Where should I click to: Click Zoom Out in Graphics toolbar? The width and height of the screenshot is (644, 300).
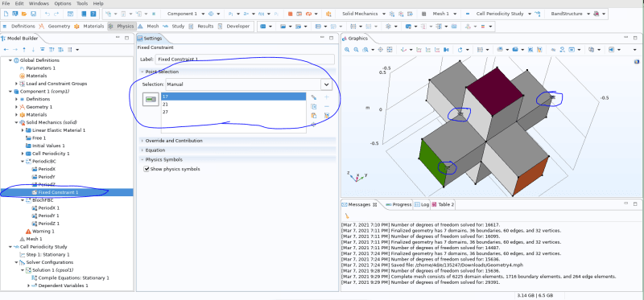click(x=356, y=50)
